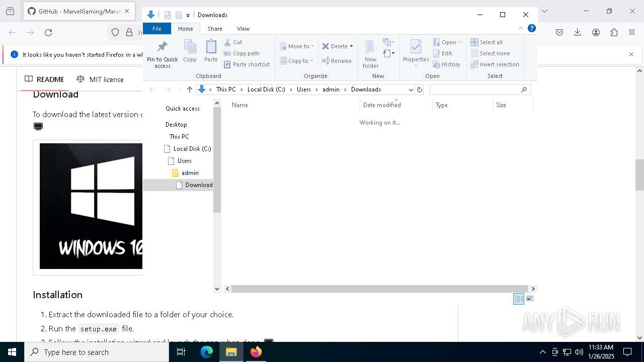Click Windows Start button
The width and height of the screenshot is (644, 362).
tap(12, 352)
